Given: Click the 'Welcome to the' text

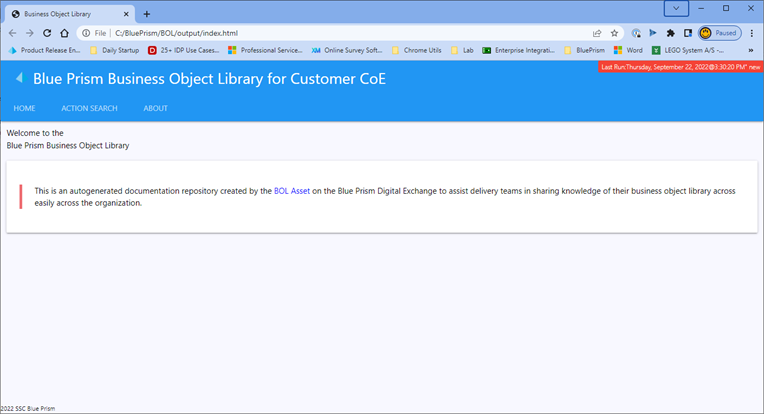Looking at the screenshot, I should click(x=35, y=133).
